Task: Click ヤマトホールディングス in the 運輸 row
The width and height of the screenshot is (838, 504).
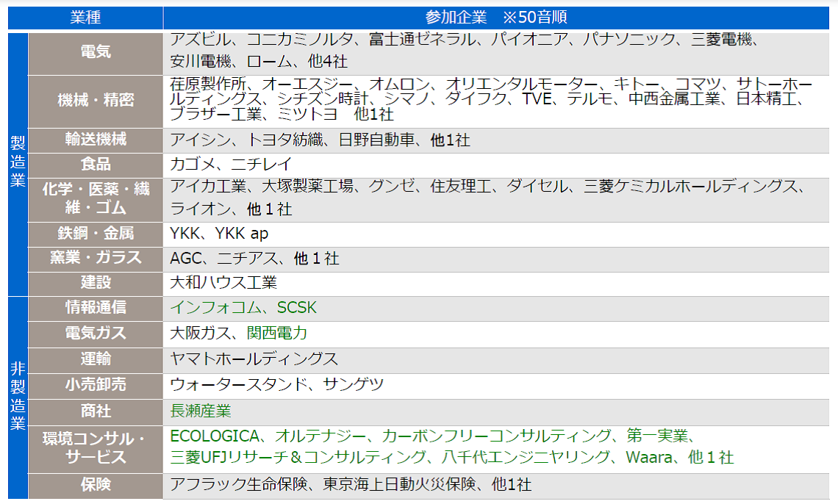Action: (254, 359)
